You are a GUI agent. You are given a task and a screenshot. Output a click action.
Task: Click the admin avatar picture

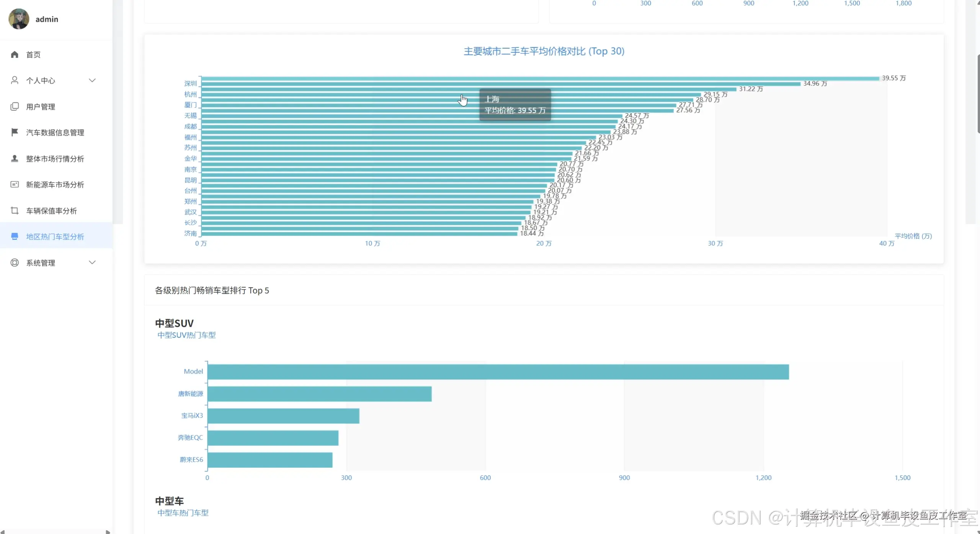tap(19, 19)
